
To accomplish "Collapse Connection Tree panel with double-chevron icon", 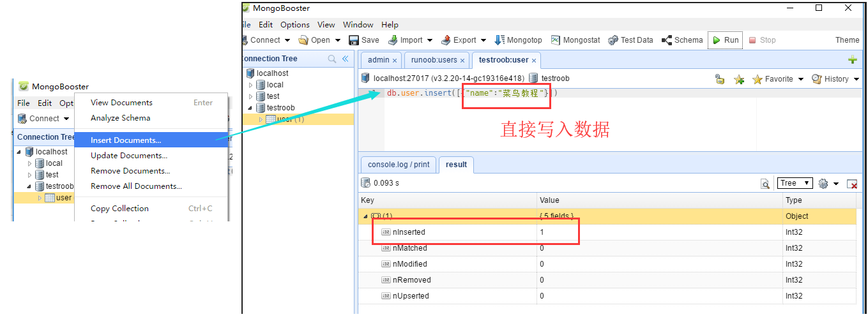I will (x=346, y=59).
